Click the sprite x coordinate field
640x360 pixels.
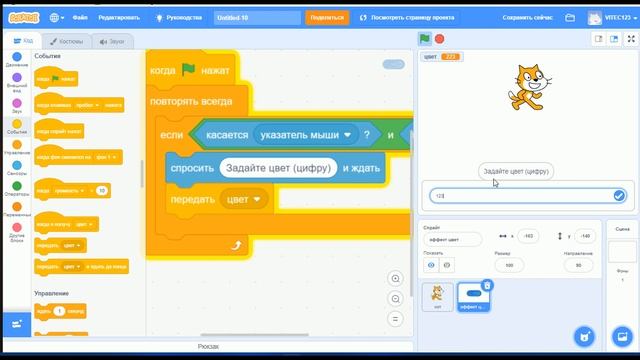point(528,236)
